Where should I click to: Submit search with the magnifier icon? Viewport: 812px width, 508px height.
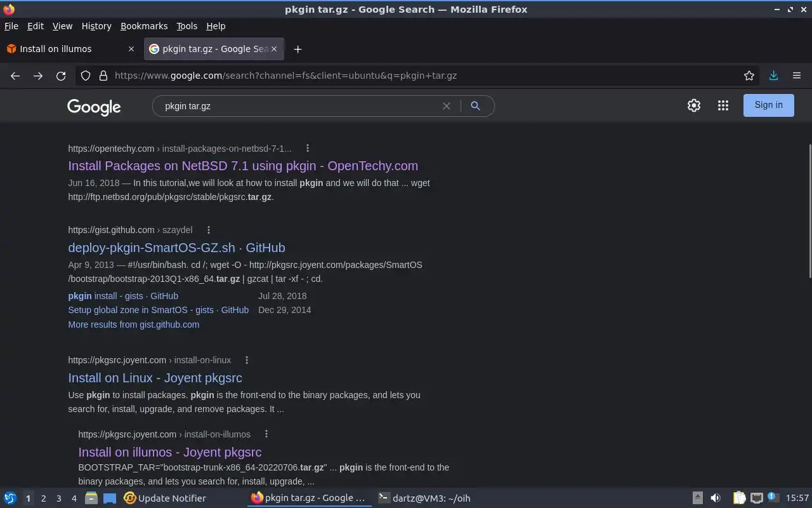(x=475, y=106)
